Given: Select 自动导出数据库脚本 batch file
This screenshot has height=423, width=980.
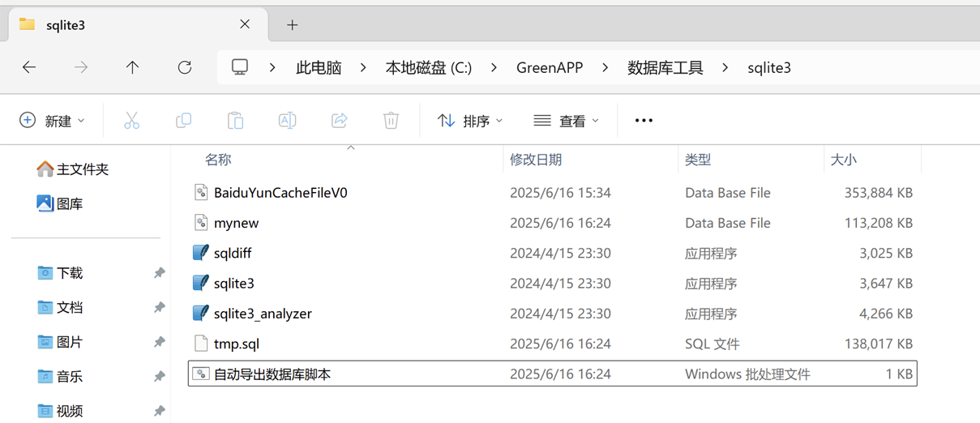Looking at the screenshot, I should click(x=552, y=374).
